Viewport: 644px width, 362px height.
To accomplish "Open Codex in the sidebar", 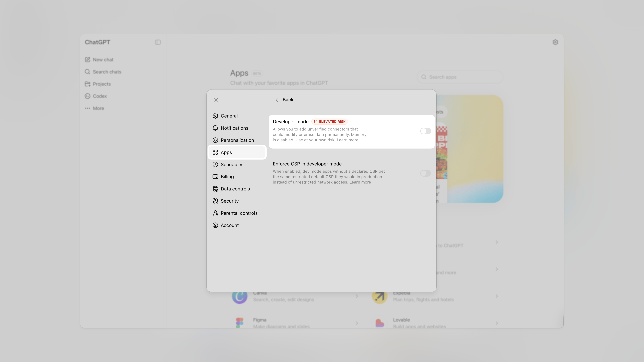I will [96, 96].
